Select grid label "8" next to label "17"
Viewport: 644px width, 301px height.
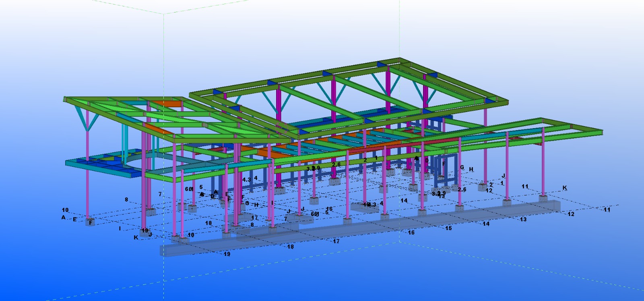point(252,225)
